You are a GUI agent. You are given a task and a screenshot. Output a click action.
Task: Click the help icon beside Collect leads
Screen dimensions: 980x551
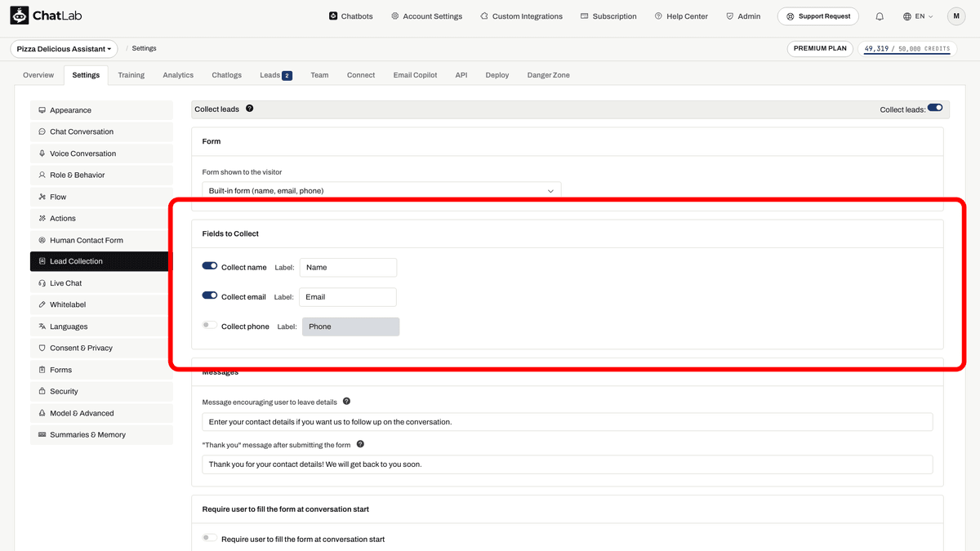point(249,109)
